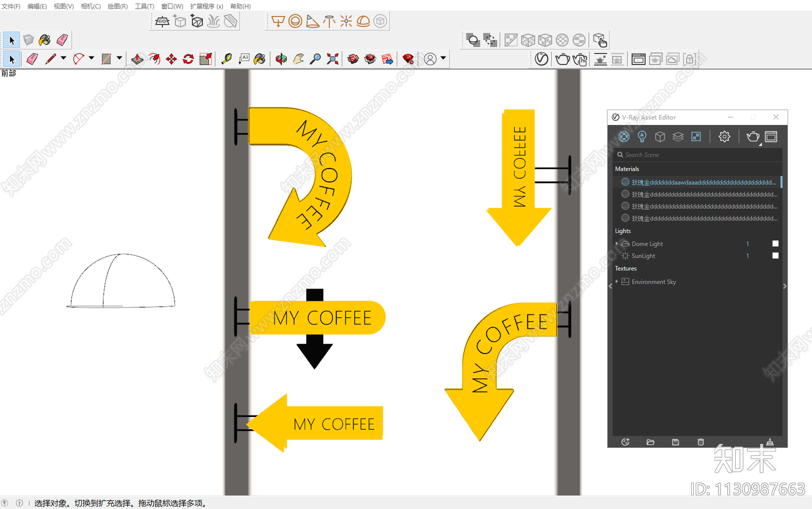The width and height of the screenshot is (812, 509).
Task: Select the Move tool
Action: pyautogui.click(x=172, y=59)
